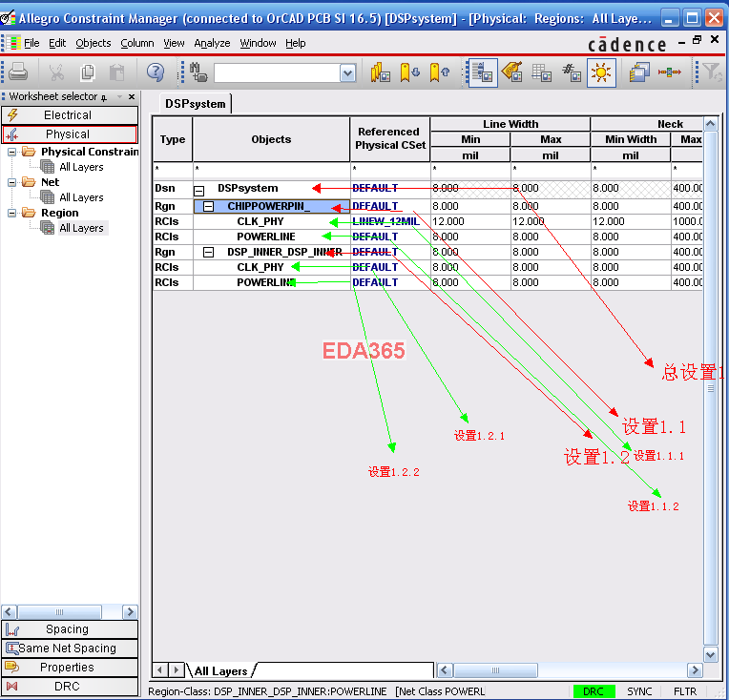Click the LINEW_12MIL referenced CSet cell

coord(390,221)
